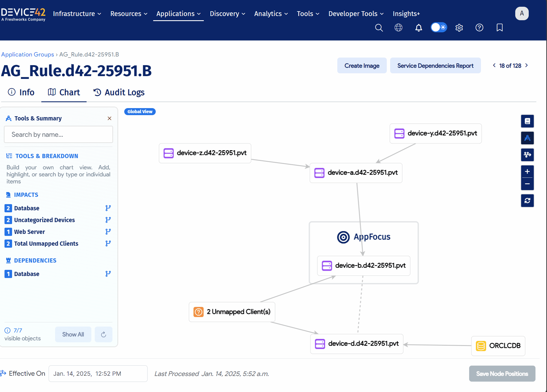Toggle the light/dark theme switch
The width and height of the screenshot is (547, 392).
click(438, 28)
